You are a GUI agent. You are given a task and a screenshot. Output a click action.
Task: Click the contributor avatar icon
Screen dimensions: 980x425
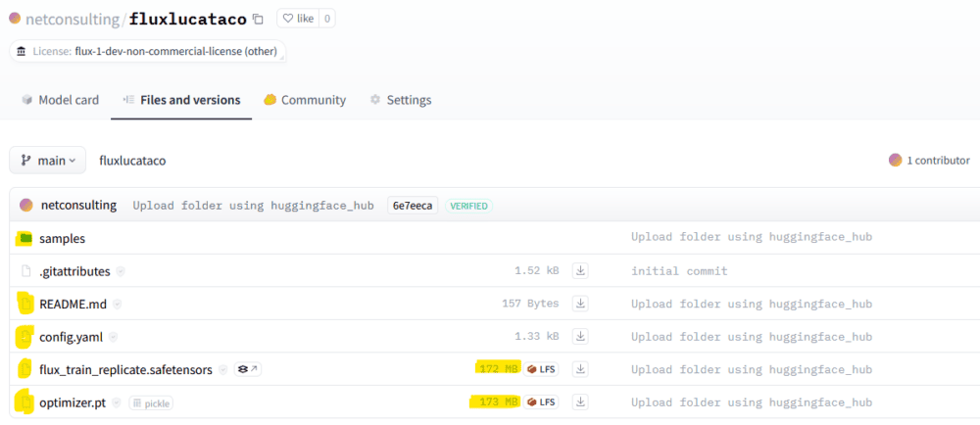896,161
